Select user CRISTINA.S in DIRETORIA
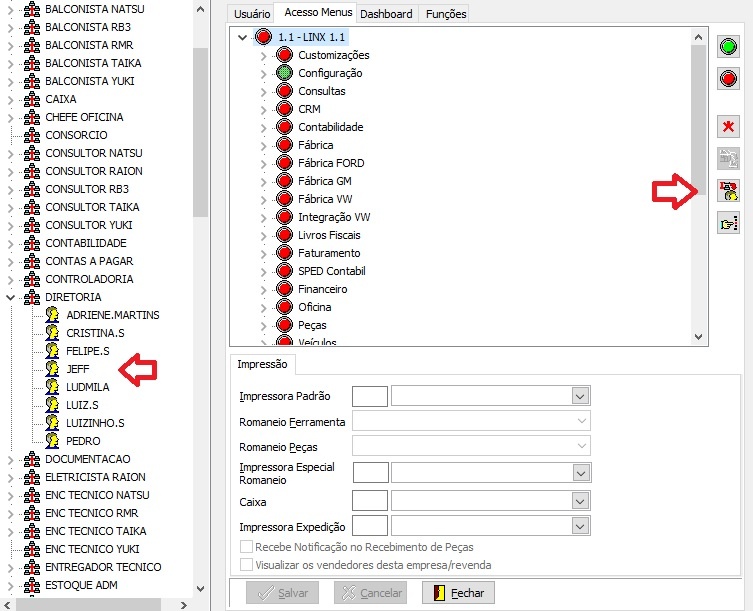Image resolution: width=753 pixels, height=611 pixels. 95,333
